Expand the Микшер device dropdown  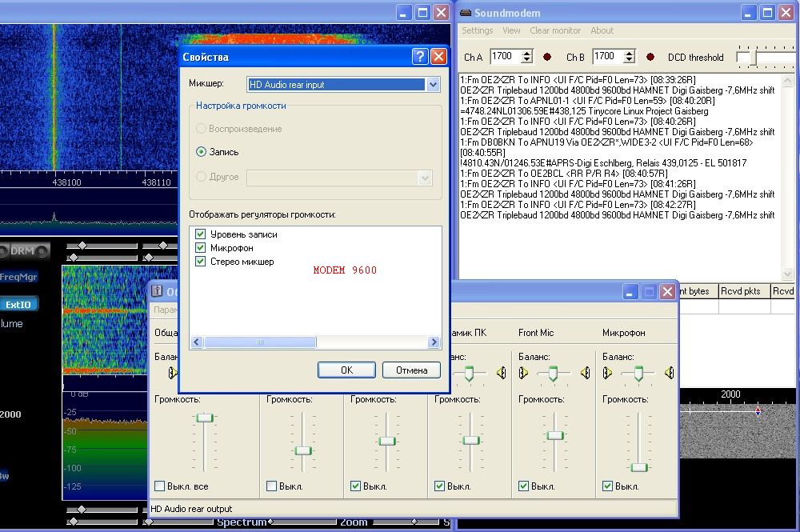(x=433, y=84)
